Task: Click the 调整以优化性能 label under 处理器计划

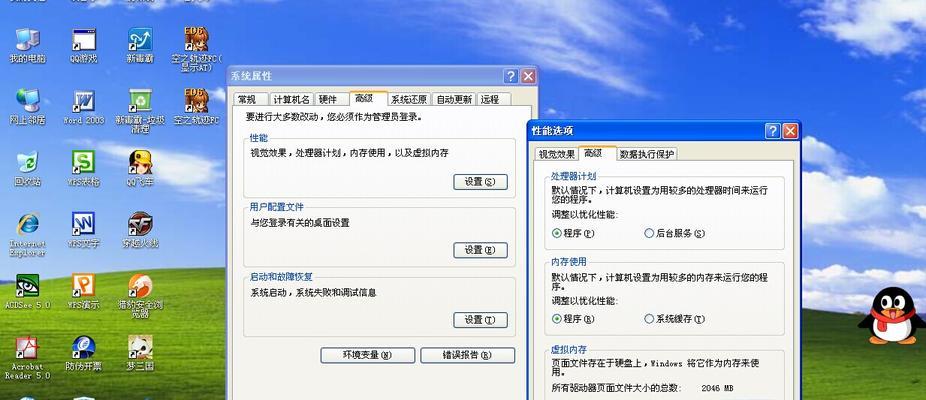Action: click(585, 215)
